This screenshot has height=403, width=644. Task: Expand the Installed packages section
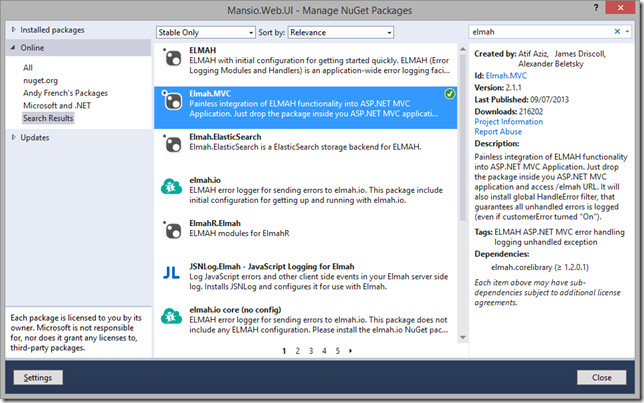pos(14,30)
